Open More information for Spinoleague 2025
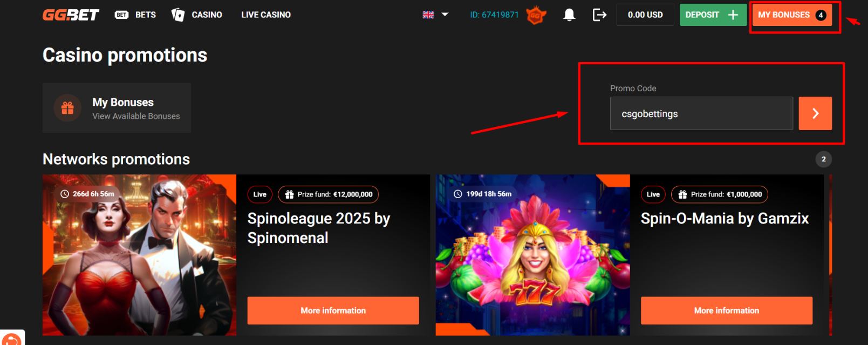 [x=333, y=310]
